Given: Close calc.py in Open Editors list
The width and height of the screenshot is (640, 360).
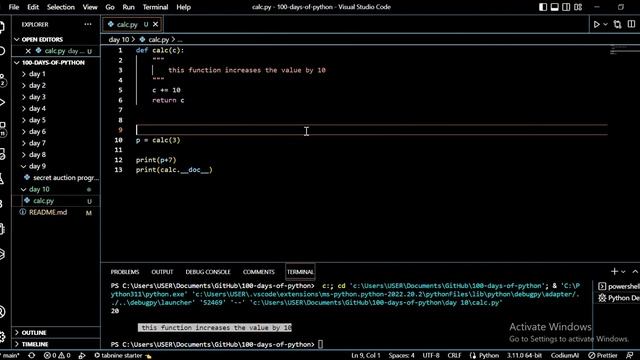Looking at the screenshot, I should [28, 51].
